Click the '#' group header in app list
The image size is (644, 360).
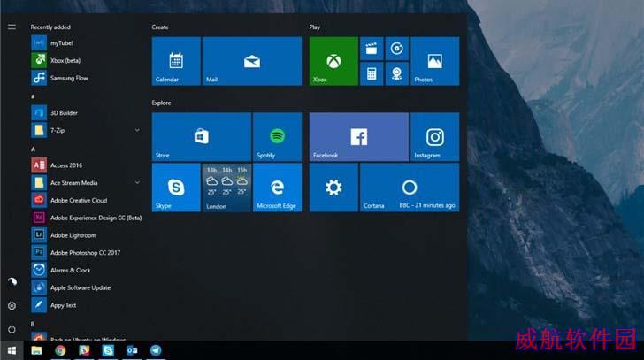pyautogui.click(x=33, y=97)
